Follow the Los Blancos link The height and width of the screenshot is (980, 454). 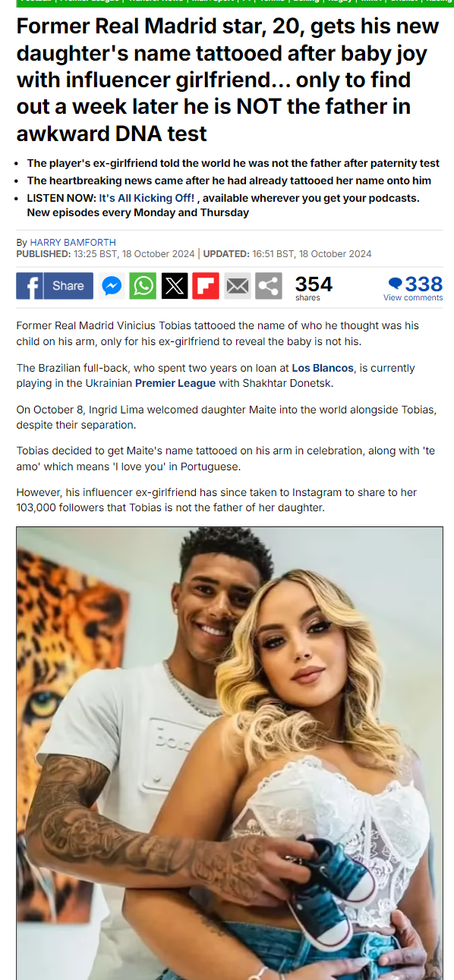pyautogui.click(x=323, y=368)
